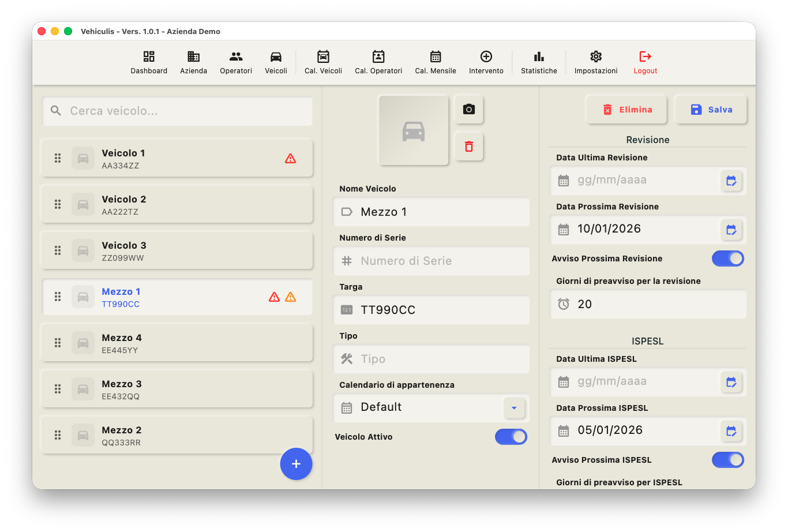Screen dimensions: 788x532
Task: Open the Dashboard from the toolbar
Action: coord(149,62)
